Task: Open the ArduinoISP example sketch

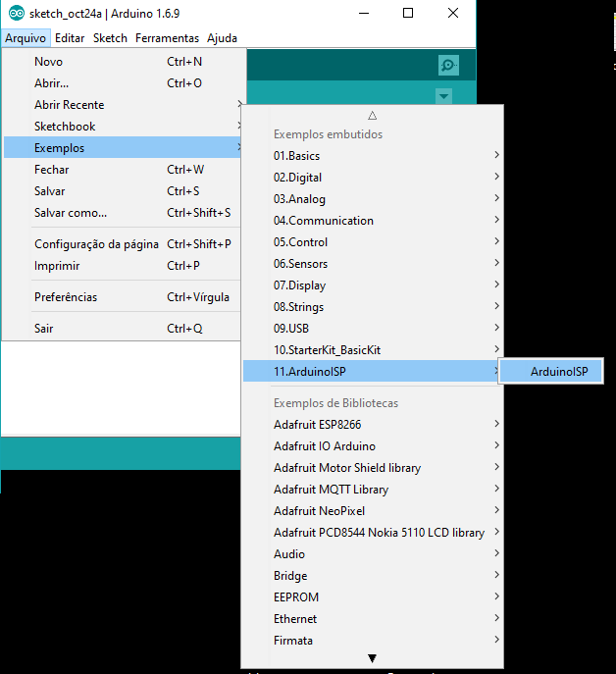Action: [x=550, y=371]
